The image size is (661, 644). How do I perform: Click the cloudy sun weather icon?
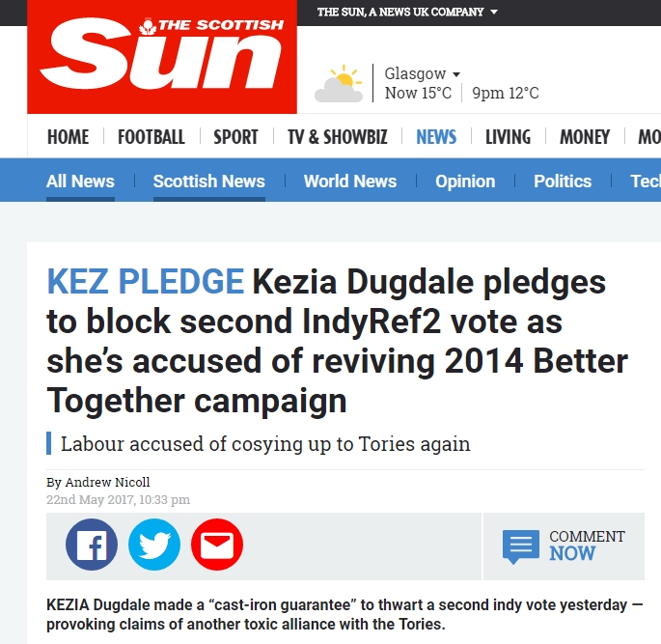pyautogui.click(x=339, y=83)
